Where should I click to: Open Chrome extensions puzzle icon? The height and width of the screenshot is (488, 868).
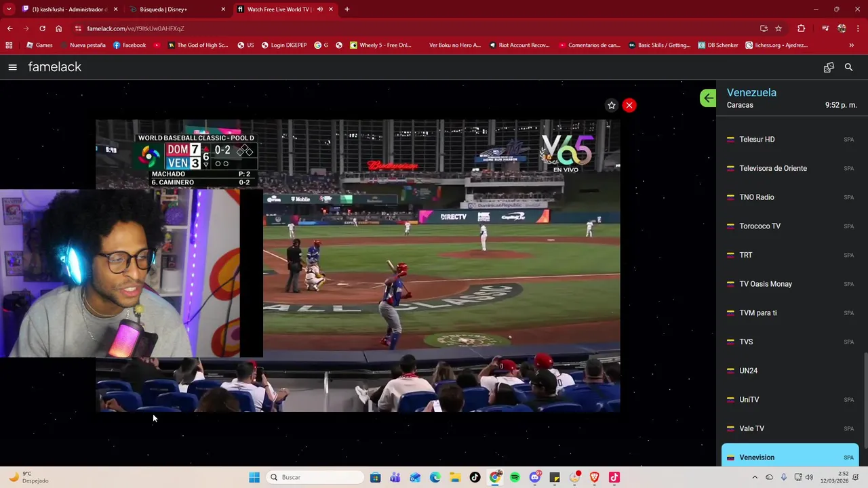point(802,28)
